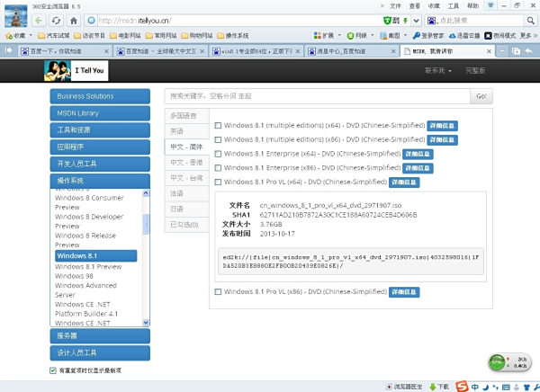540x392 pixels.
Task: Click 详细信息 for Windows 8.1 Pro VL (x86)
Action: click(x=404, y=292)
